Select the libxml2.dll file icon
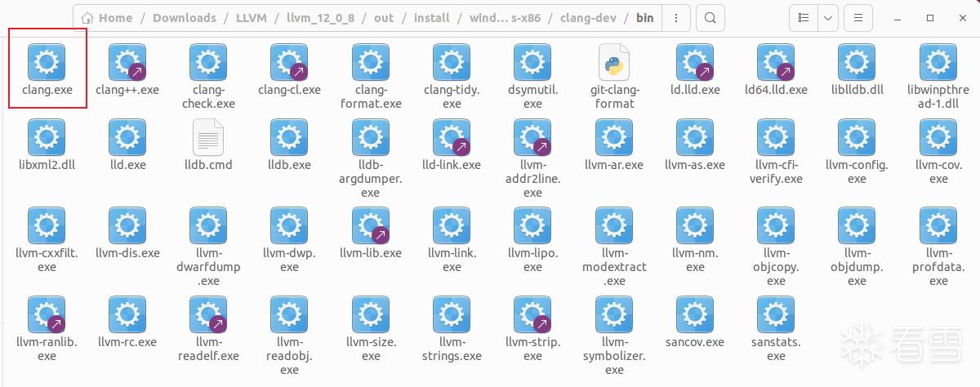 47,137
